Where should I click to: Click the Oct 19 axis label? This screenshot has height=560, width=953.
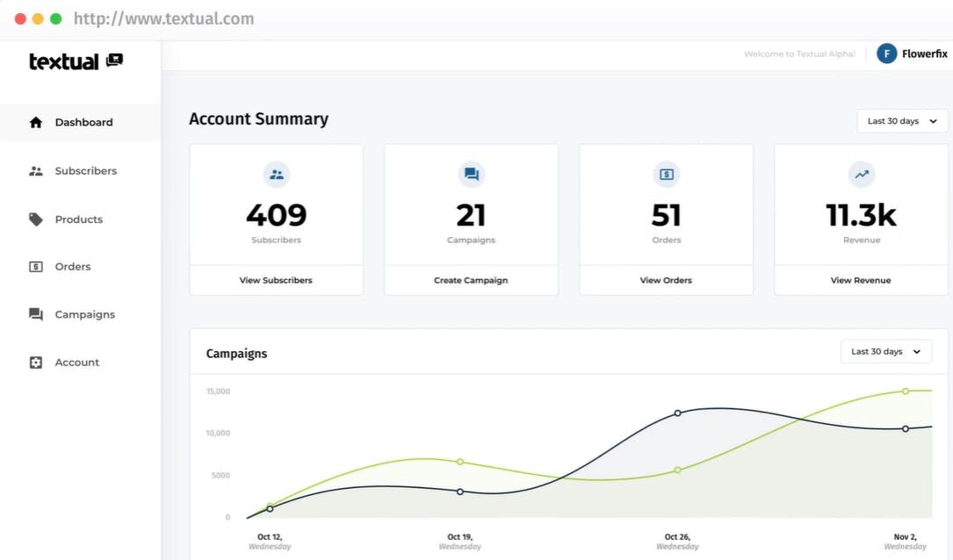460,542
